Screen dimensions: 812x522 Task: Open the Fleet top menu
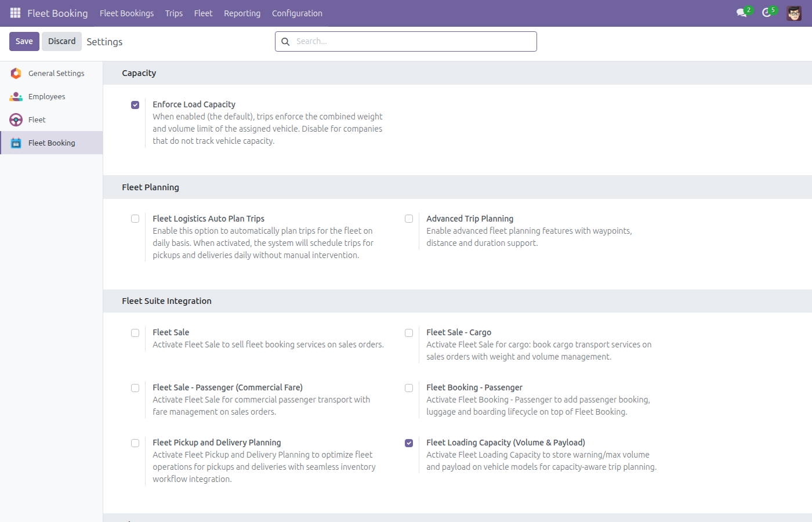coord(204,13)
